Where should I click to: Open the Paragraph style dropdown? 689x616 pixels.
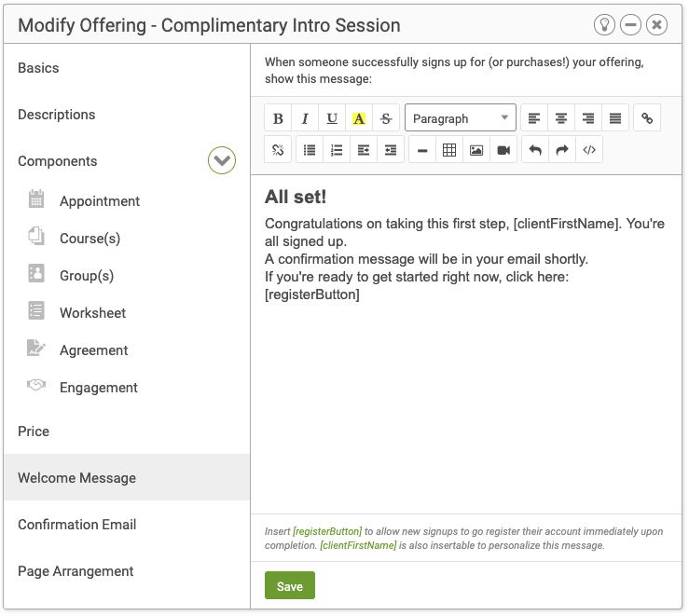pyautogui.click(x=460, y=117)
